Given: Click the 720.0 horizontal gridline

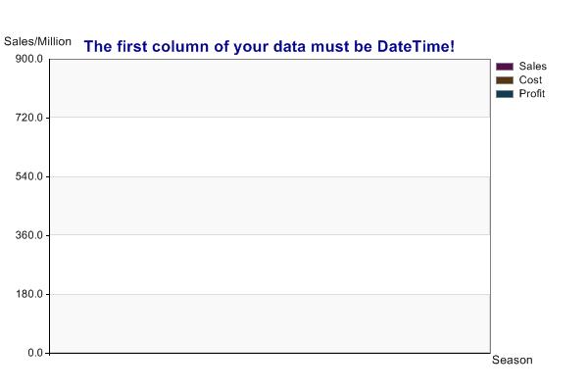Looking at the screenshot, I should [270, 118].
